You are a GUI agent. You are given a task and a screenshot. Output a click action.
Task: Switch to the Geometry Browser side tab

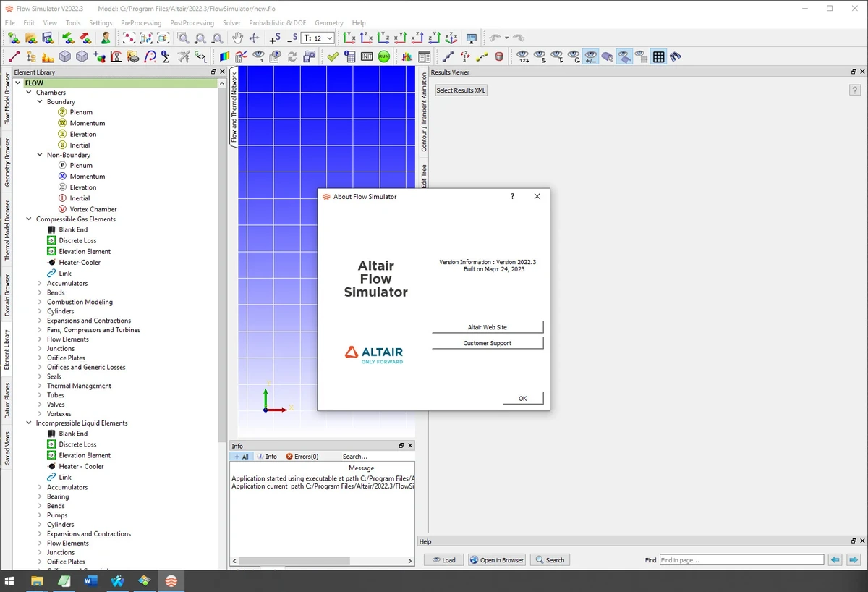[x=7, y=162]
